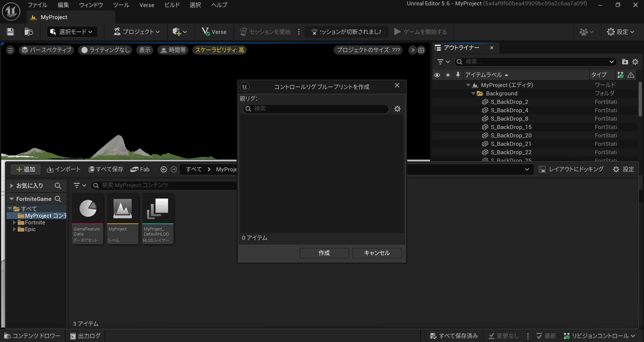Select the MyProject level asset thumbnail
The width and height of the screenshot is (644, 342).
(123, 219)
